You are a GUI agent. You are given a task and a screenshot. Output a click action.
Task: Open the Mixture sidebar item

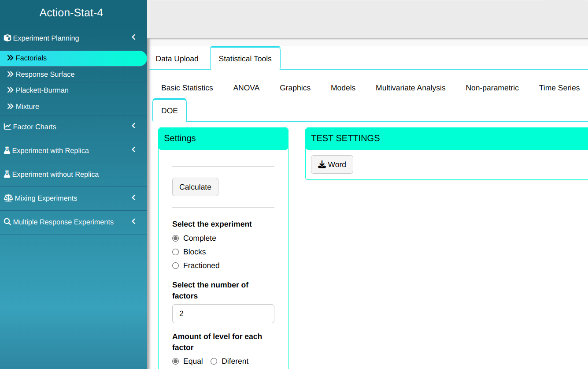[x=27, y=107]
